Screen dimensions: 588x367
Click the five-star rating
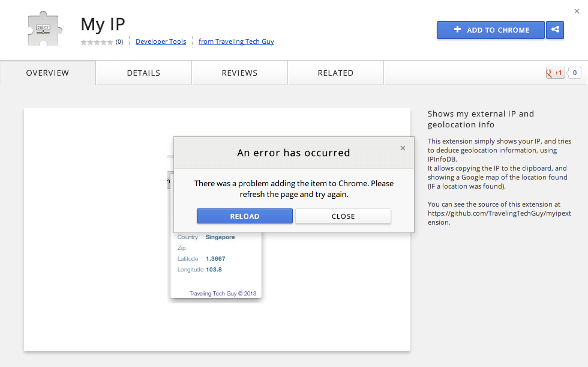tap(97, 42)
